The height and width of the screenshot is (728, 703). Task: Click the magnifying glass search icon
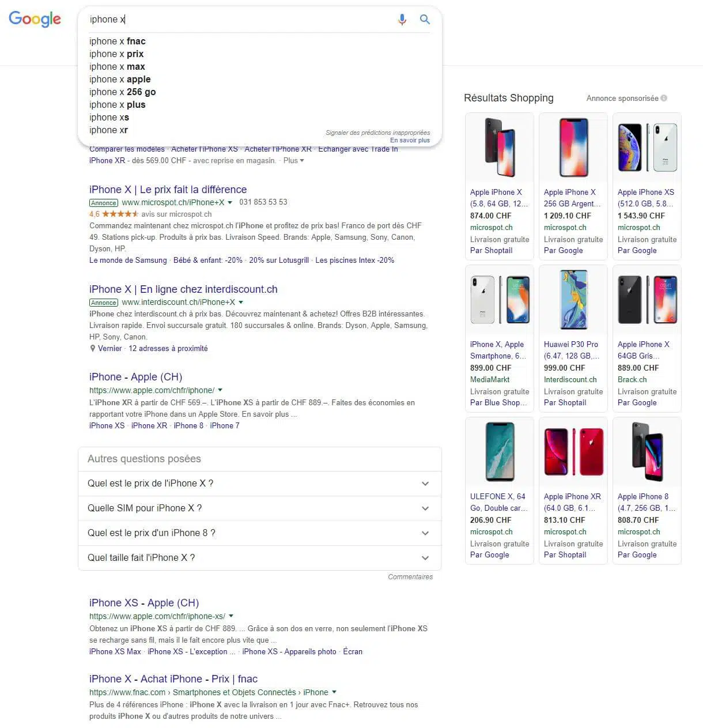(x=425, y=20)
